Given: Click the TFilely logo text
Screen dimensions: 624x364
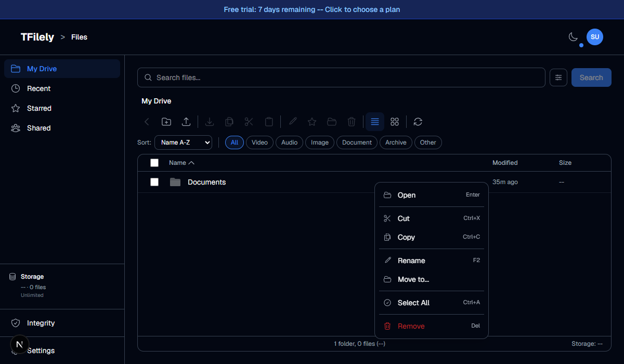Looking at the screenshot, I should click(x=37, y=37).
